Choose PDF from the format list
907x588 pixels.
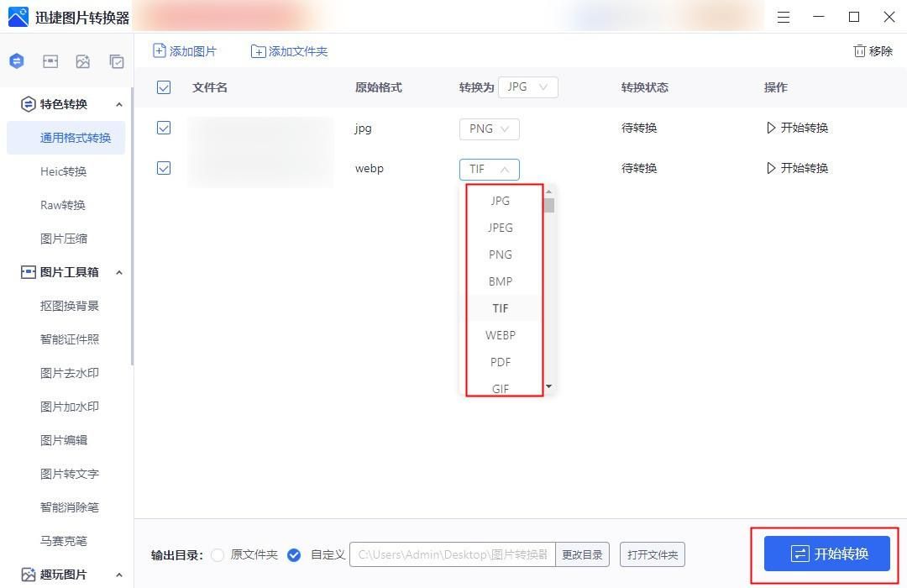pyautogui.click(x=501, y=362)
